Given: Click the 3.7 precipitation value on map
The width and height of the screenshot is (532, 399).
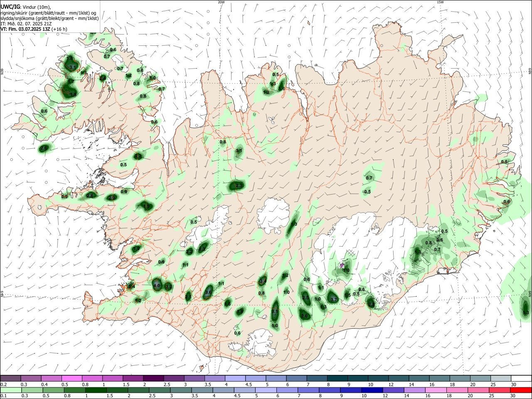Looking at the screenshot, I should 333,300.
